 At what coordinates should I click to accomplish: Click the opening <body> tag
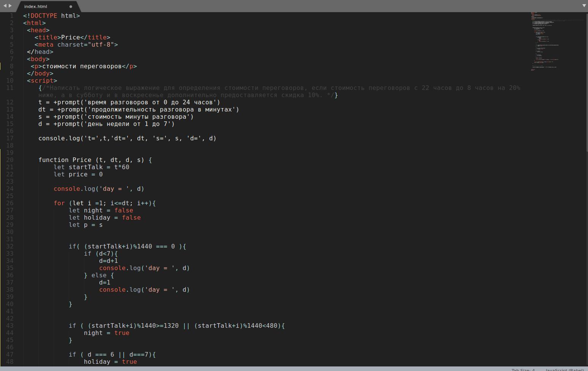pyautogui.click(x=38, y=59)
